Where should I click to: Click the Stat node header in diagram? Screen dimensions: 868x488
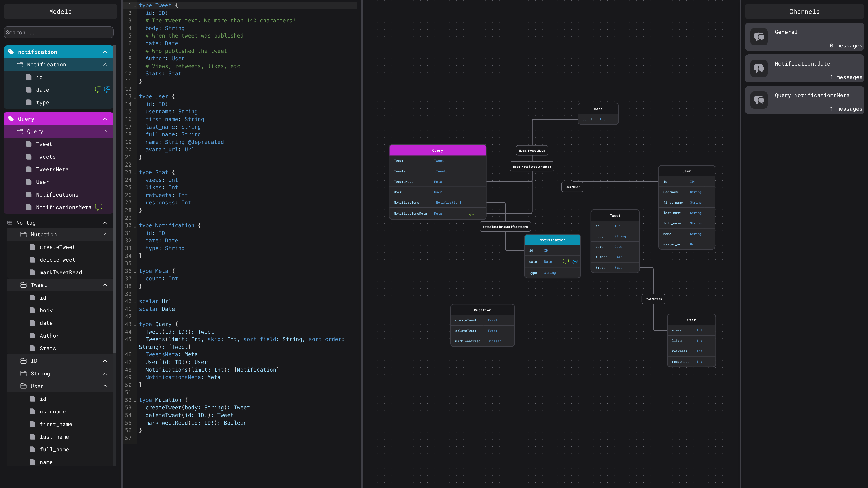[691, 320]
